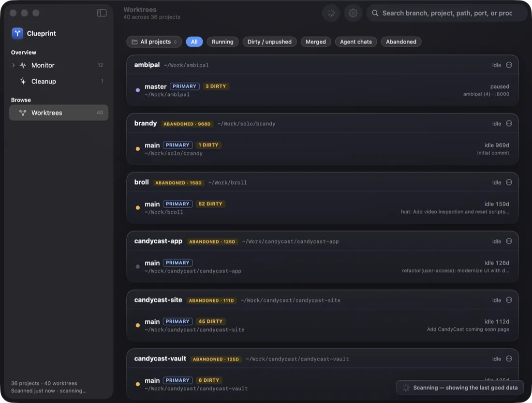
Task: Click the path ~/Work/solo/brandy in header
Action: pyautogui.click(x=246, y=124)
